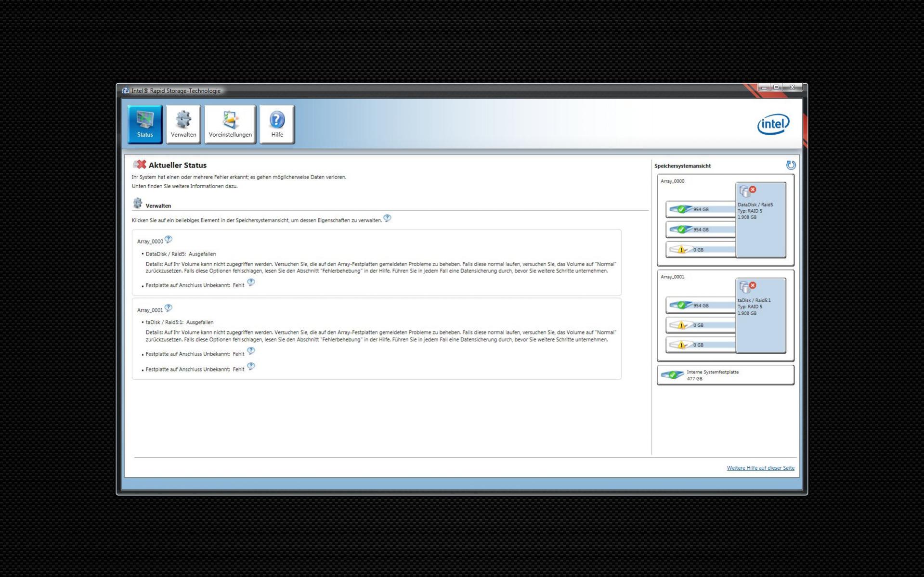The image size is (924, 577).
Task: Click 'DataDisk / Raid5: Ausgefallen' status line
Action: [181, 254]
